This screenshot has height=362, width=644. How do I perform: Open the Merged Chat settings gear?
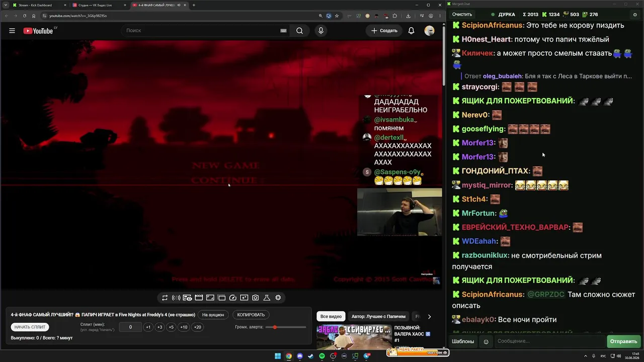point(635,15)
